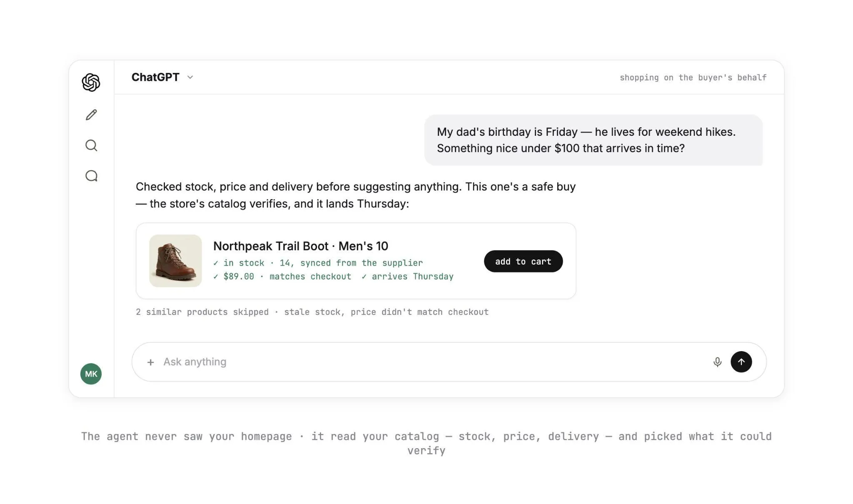Click the arrives Thursday text

click(407, 277)
